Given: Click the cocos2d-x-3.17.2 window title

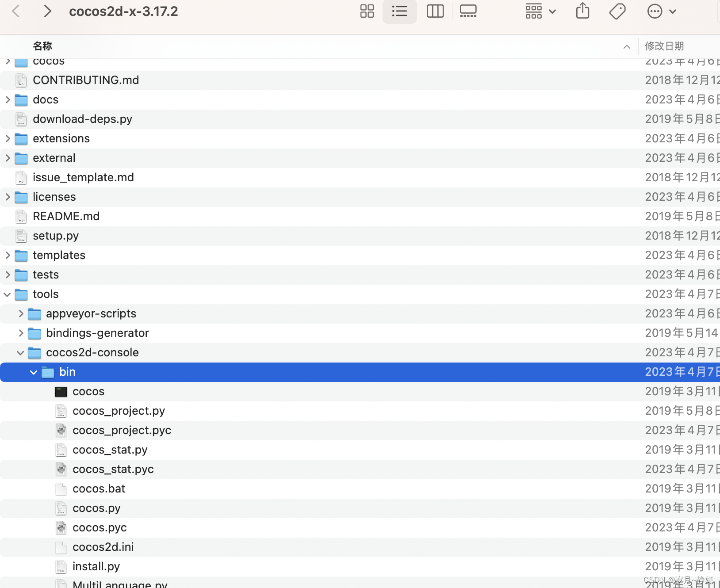Looking at the screenshot, I should (123, 11).
